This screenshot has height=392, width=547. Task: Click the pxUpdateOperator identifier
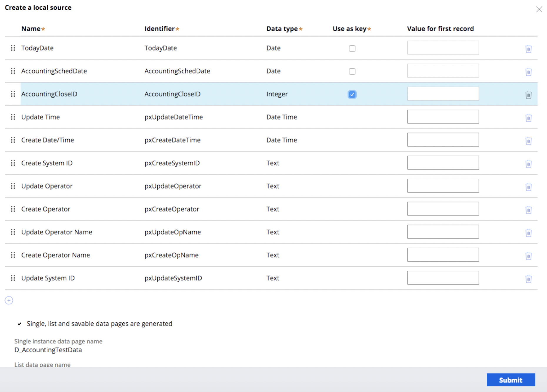click(x=173, y=186)
